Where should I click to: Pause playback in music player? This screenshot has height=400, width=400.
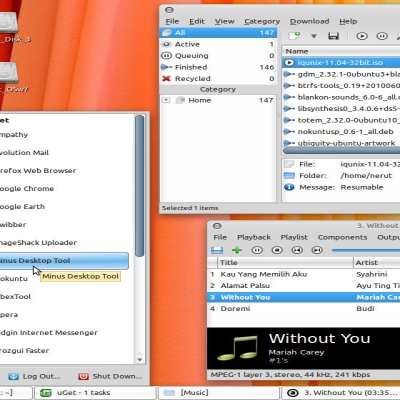(257, 250)
